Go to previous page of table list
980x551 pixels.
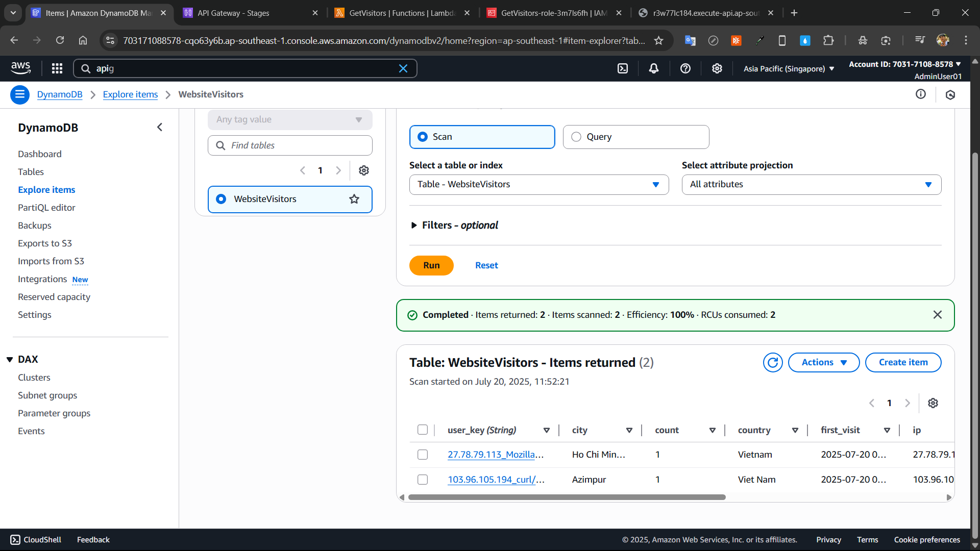(x=303, y=170)
